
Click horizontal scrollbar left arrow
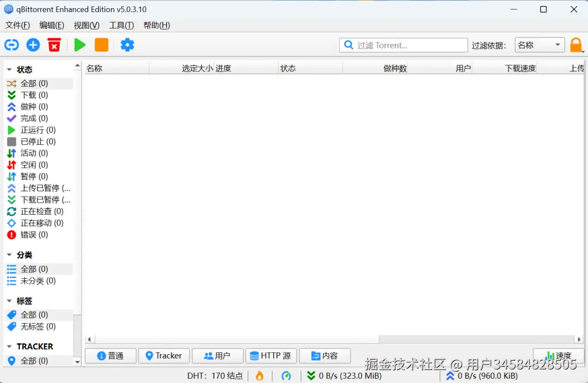point(89,339)
